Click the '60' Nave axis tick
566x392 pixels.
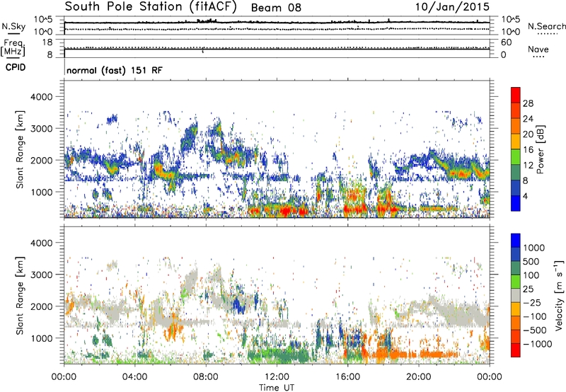pyautogui.click(x=506, y=42)
